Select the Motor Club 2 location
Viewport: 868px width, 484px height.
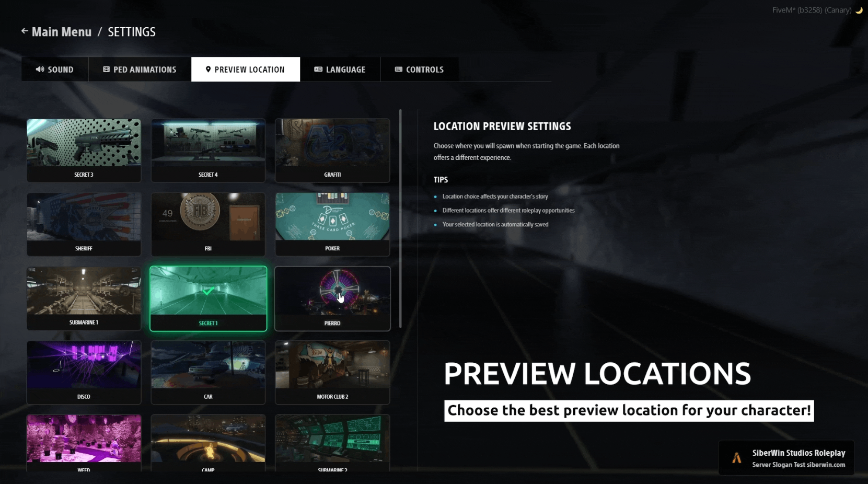pyautogui.click(x=332, y=373)
